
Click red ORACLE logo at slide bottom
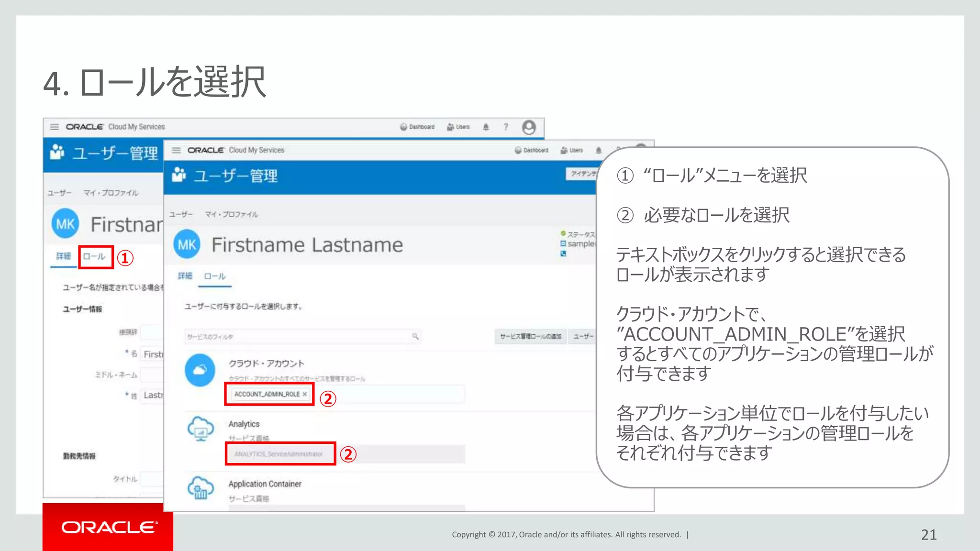[109, 527]
